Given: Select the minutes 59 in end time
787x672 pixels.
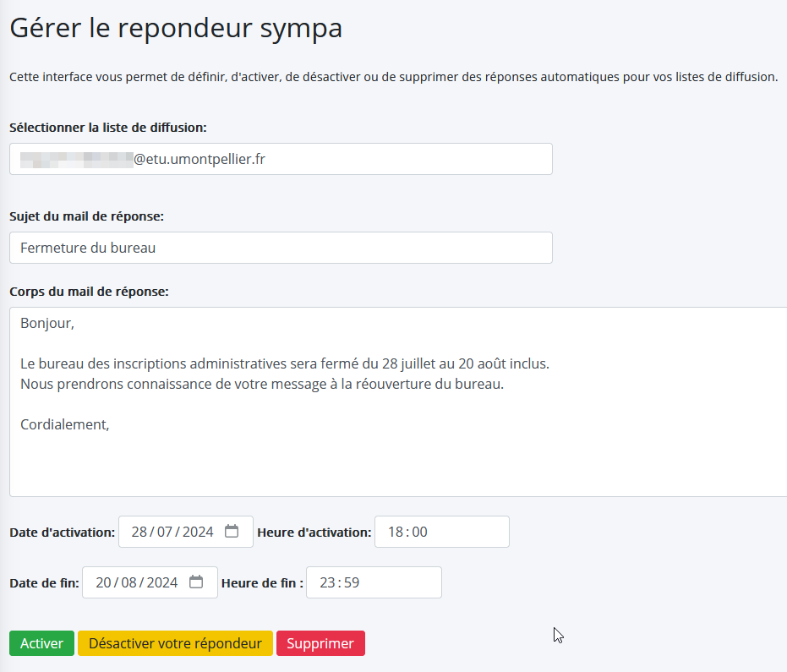Looking at the screenshot, I should pos(352,582).
